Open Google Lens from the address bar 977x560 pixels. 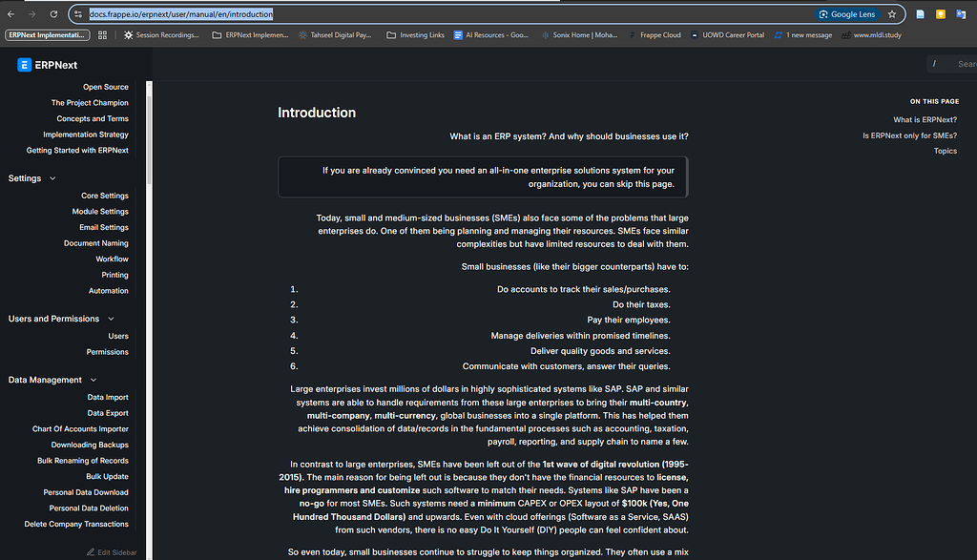click(846, 14)
